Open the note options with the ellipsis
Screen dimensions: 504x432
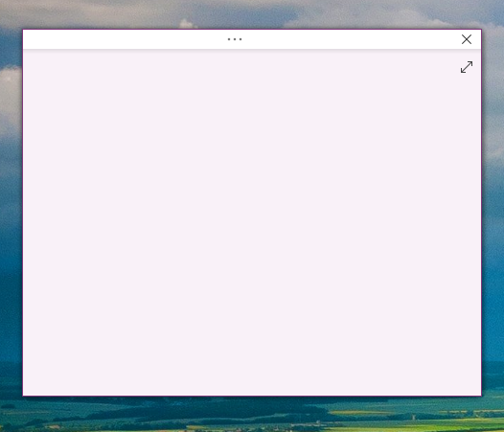click(235, 39)
